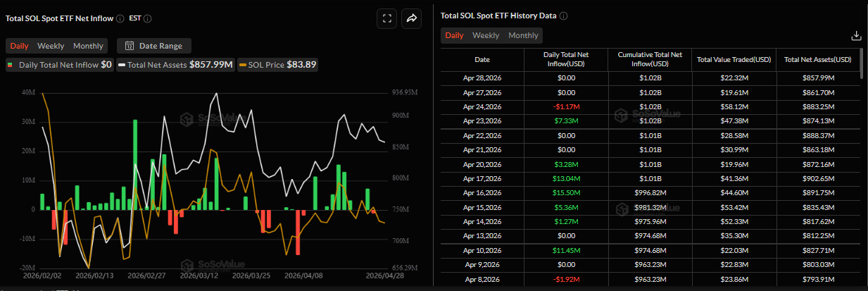
Task: Click the Total Value Traded column header
Action: tap(734, 59)
